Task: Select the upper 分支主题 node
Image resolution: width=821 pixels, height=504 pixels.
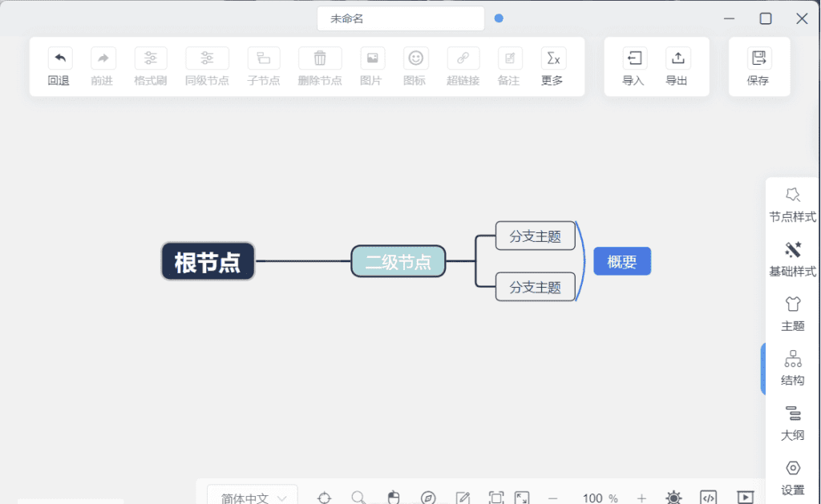Action: tap(535, 236)
